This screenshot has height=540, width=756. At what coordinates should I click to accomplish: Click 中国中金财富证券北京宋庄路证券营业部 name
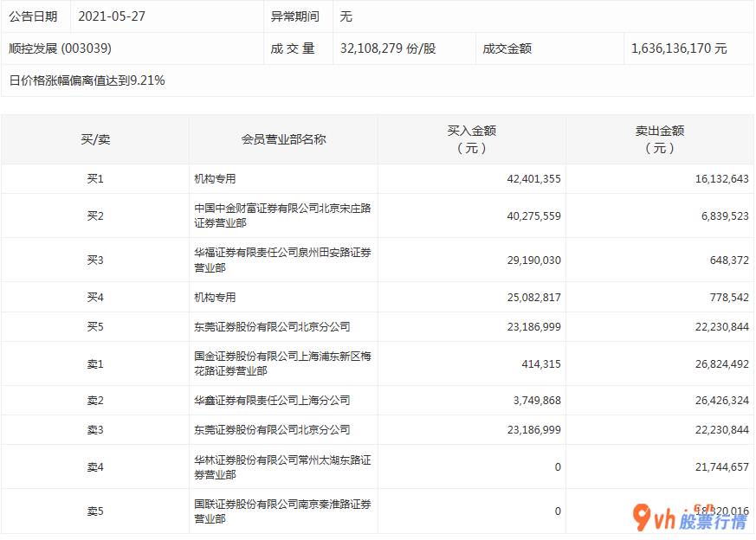pyautogui.click(x=282, y=215)
